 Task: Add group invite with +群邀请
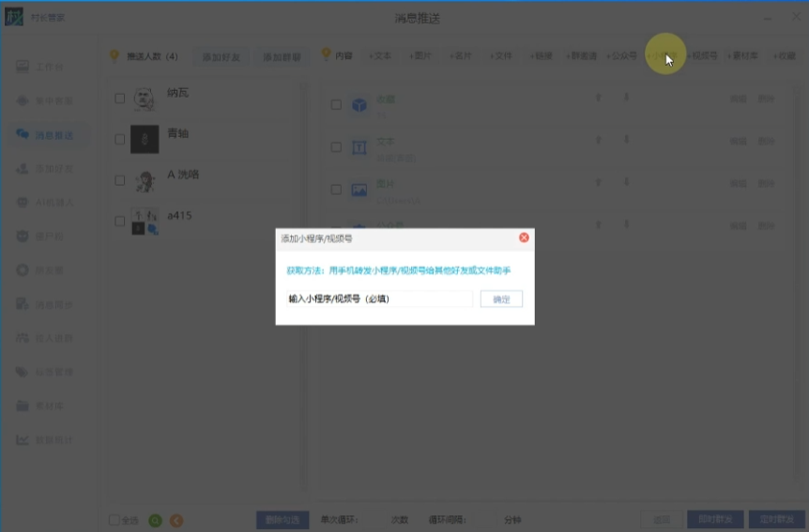pos(581,55)
